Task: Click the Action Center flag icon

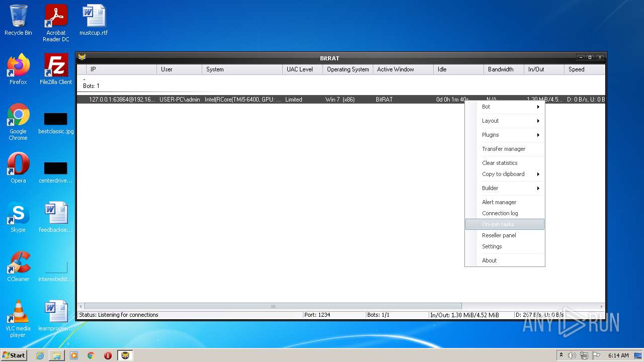Action: [x=596, y=355]
